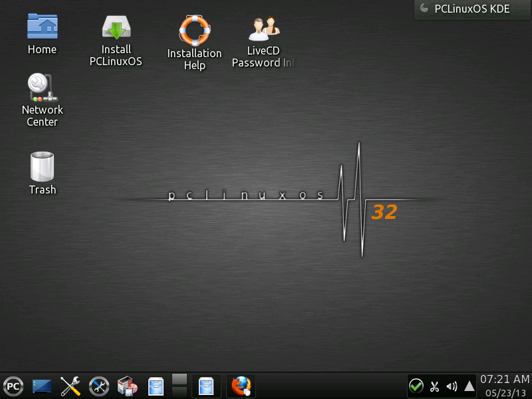
Task: Open the Synaptic package manager icon
Action: tap(126, 386)
